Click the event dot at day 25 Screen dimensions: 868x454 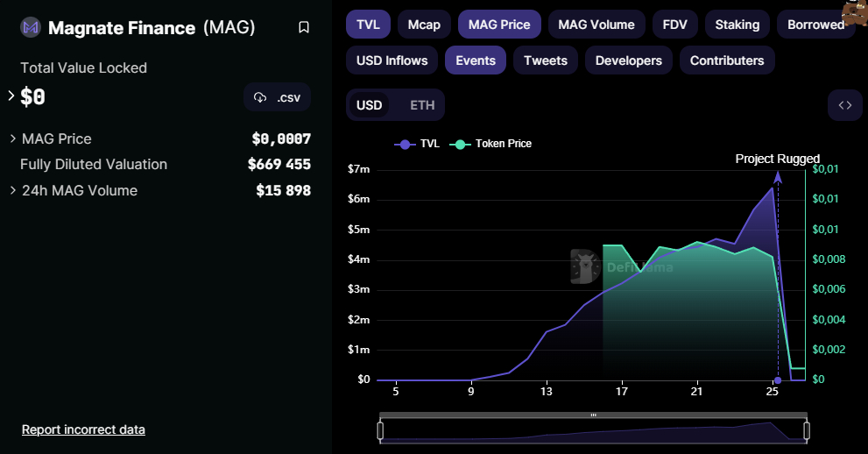point(778,380)
